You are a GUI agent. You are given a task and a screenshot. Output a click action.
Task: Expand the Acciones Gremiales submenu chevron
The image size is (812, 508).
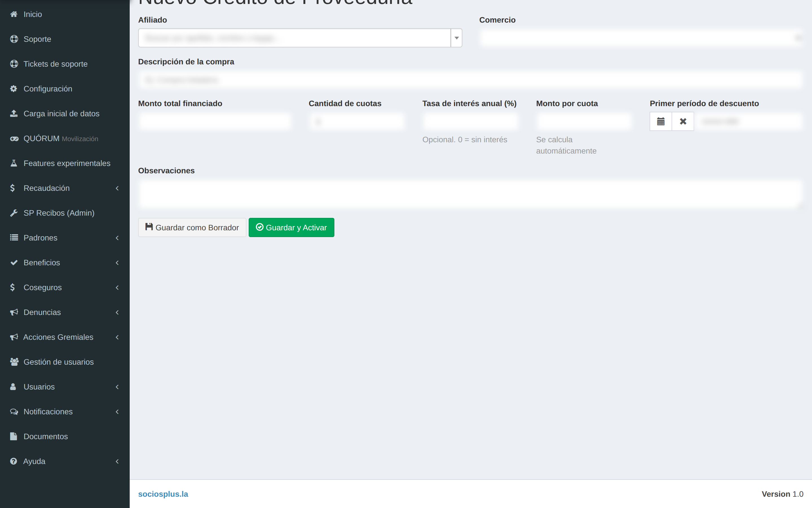pos(117,337)
